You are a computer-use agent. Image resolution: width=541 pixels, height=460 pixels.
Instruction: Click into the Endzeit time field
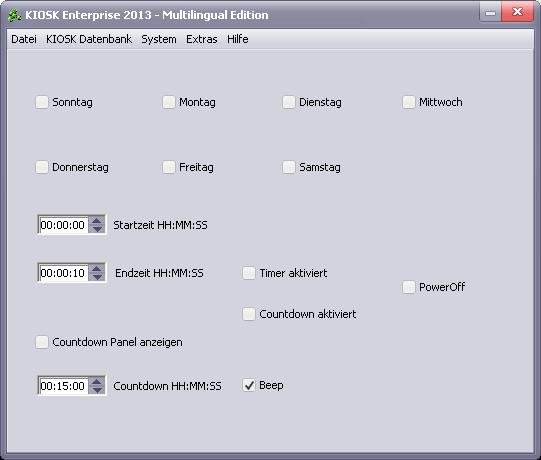[x=63, y=273]
